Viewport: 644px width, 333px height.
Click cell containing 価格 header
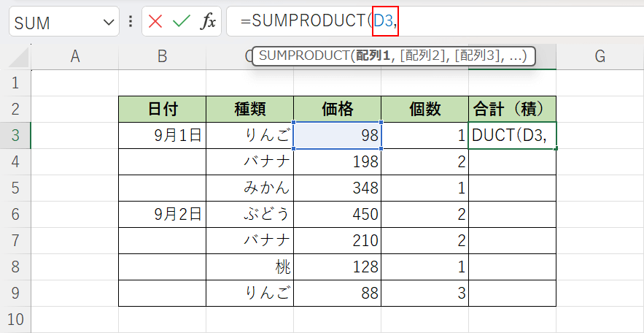pos(337,109)
